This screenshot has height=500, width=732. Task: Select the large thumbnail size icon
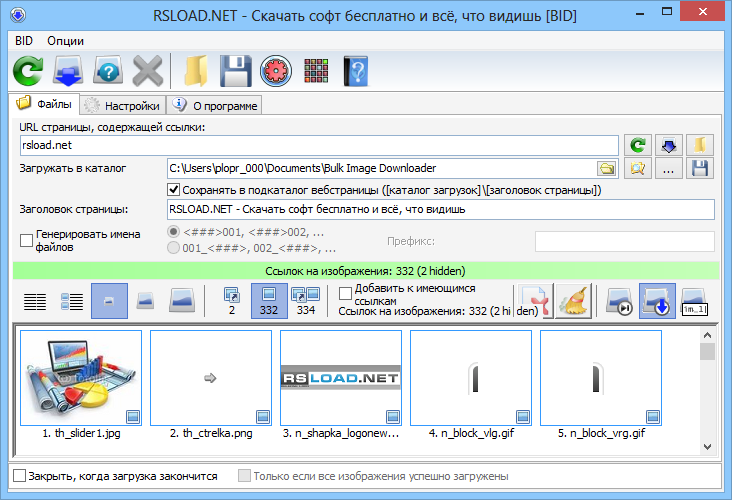(x=182, y=301)
